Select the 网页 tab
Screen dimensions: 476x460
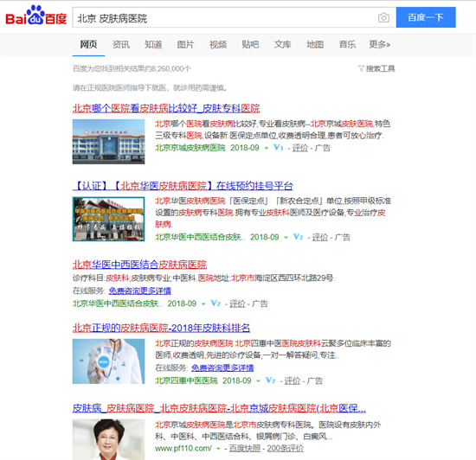(x=88, y=45)
